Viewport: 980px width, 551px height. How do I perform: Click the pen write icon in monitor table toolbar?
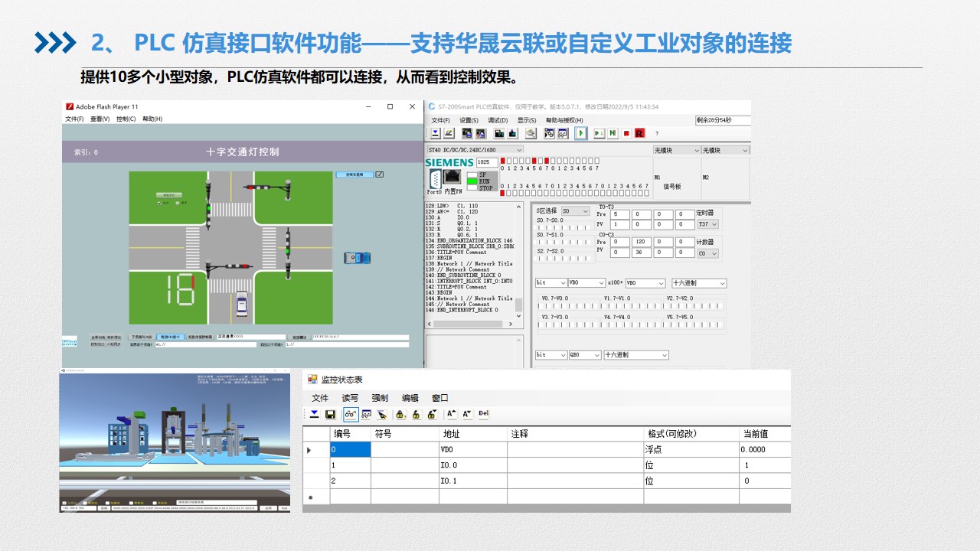click(x=382, y=414)
